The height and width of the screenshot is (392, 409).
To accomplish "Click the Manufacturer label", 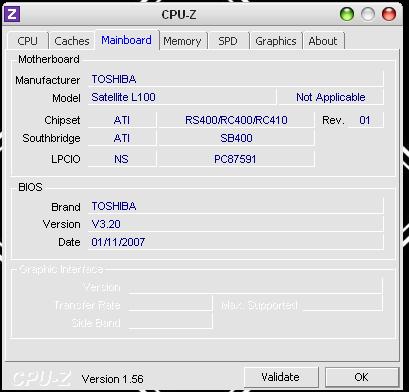I will pos(48,80).
